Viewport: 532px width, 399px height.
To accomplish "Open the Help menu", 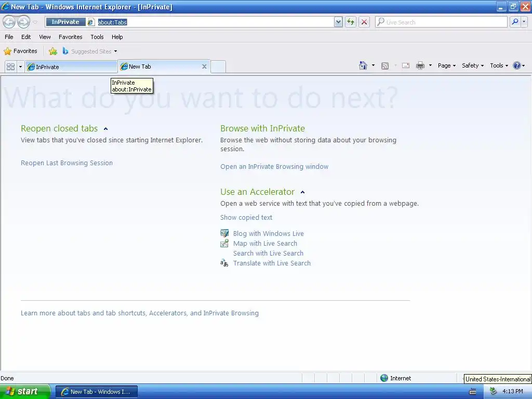I will 117,37.
